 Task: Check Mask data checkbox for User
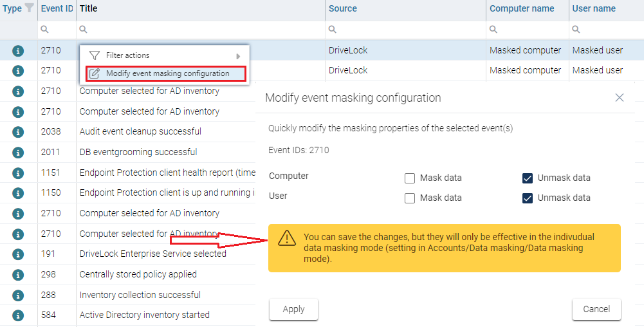pos(410,198)
